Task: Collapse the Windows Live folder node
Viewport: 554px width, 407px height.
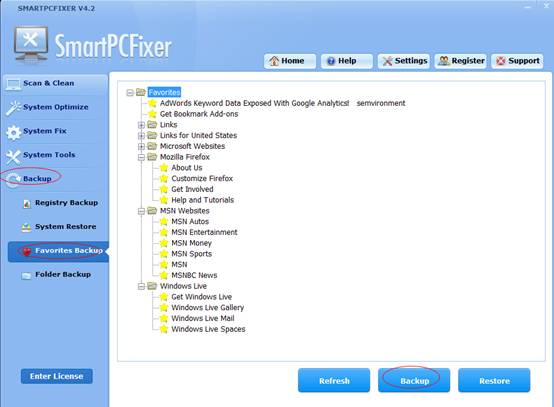Action: point(141,287)
